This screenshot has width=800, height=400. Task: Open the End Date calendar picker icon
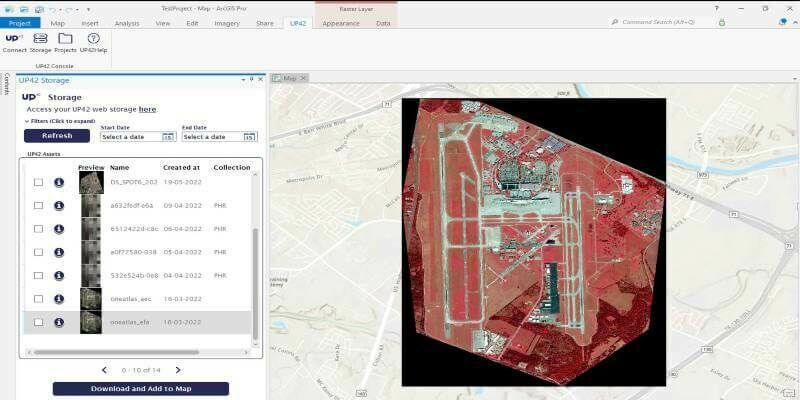coord(249,137)
